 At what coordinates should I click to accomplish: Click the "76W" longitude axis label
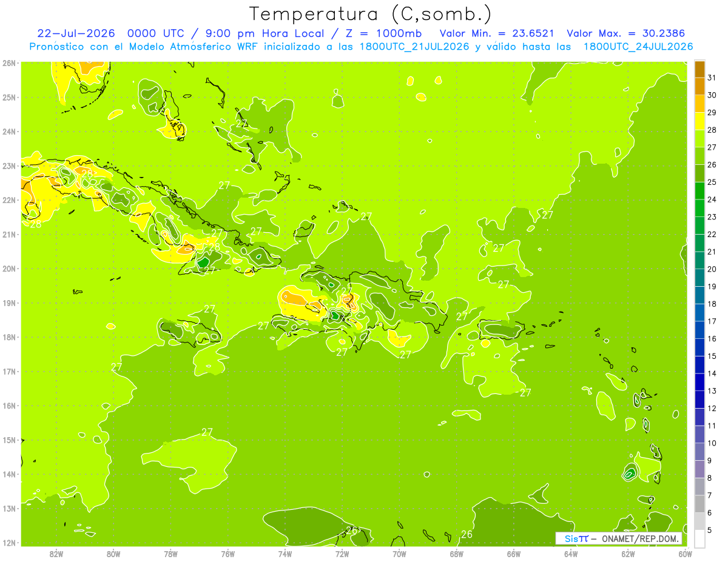click(227, 554)
